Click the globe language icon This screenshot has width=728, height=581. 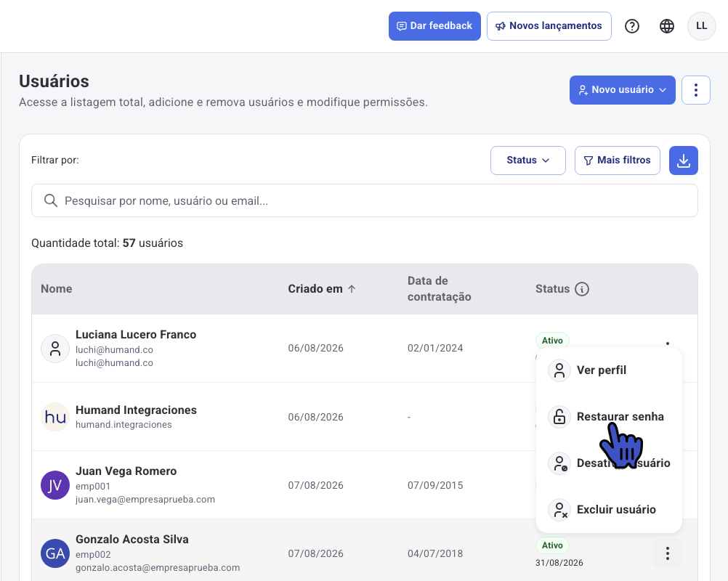coord(667,26)
